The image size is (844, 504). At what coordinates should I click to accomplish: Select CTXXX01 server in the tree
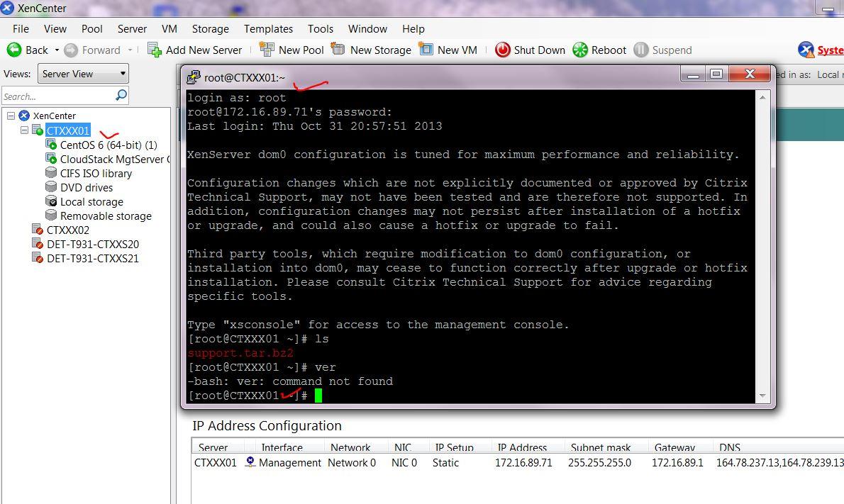[x=68, y=130]
